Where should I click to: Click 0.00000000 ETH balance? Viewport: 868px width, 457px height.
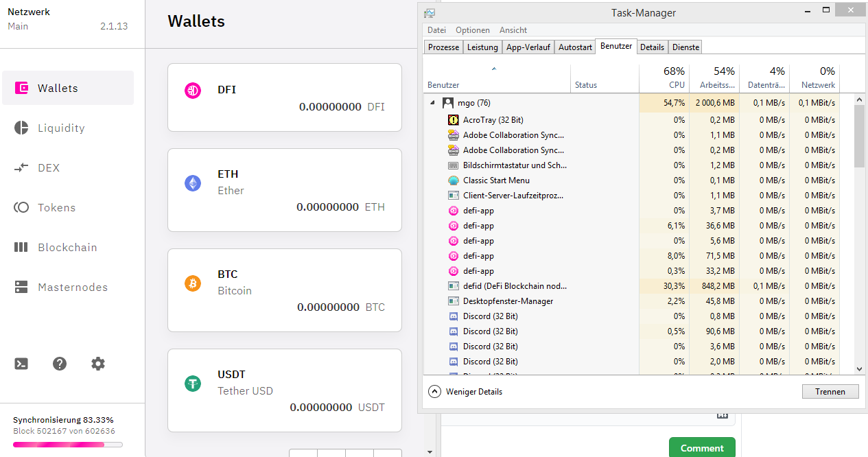click(x=340, y=207)
